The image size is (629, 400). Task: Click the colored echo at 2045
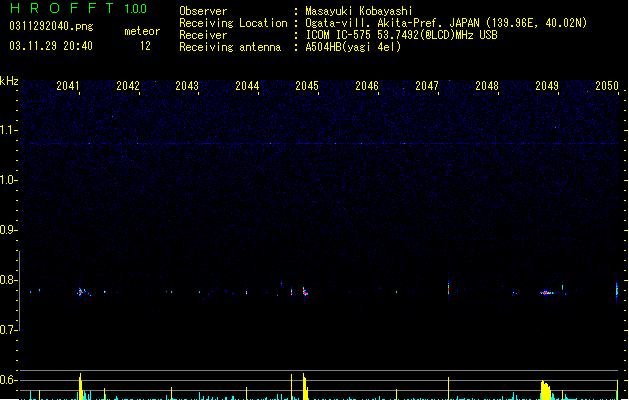pyautogui.click(x=305, y=292)
